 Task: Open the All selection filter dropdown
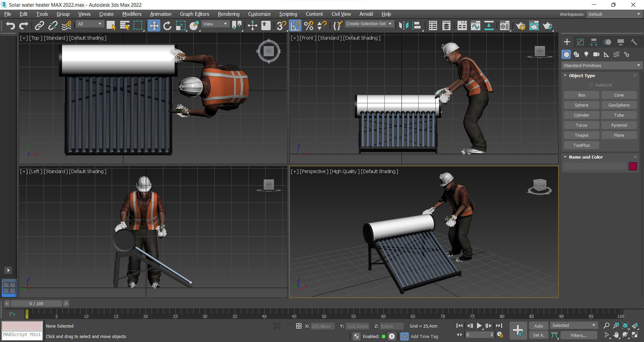(x=90, y=24)
